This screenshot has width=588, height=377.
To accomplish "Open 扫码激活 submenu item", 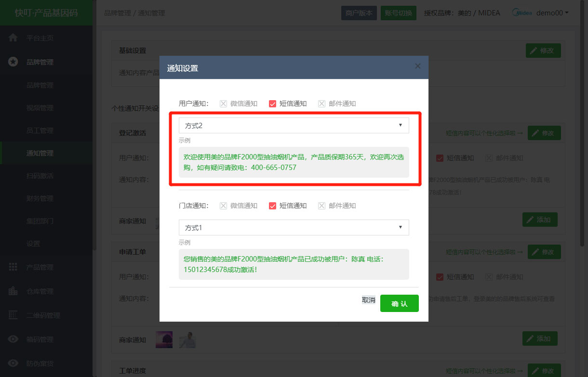I will 46,176.
